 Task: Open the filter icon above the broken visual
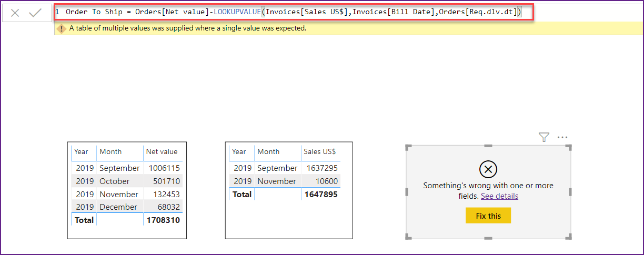tap(544, 137)
